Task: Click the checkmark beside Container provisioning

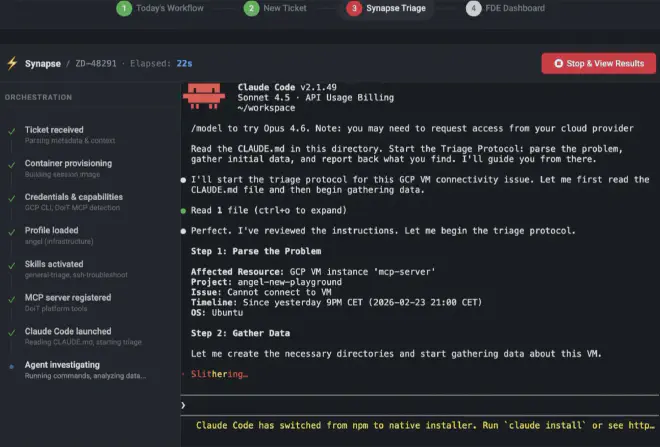Action: coord(12,165)
